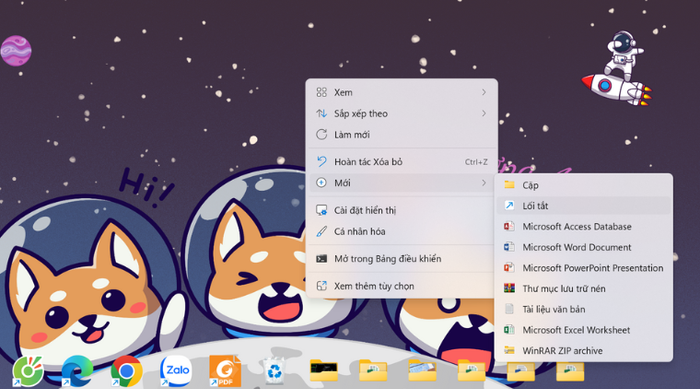Choose Cá nhân hóa from the context menu
The image size is (700, 389).
click(x=402, y=231)
